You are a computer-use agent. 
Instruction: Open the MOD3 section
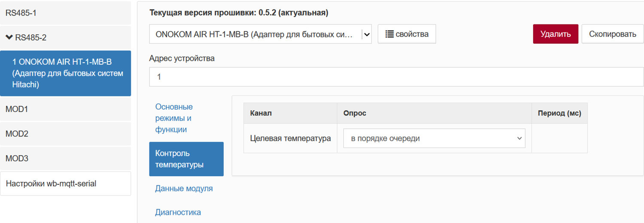[65, 158]
